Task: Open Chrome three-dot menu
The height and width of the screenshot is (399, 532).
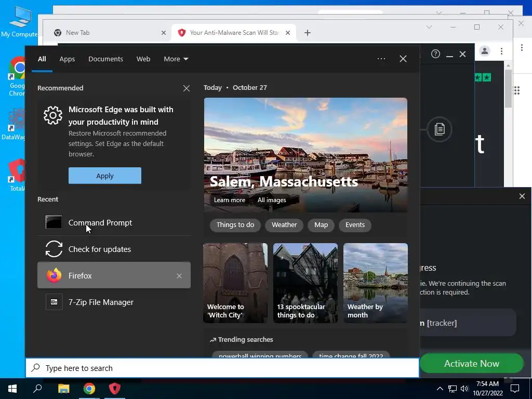Action: click(501, 51)
